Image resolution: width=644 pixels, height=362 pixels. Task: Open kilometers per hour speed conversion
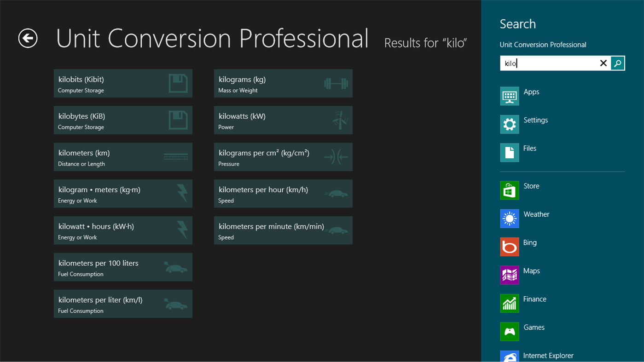click(283, 194)
